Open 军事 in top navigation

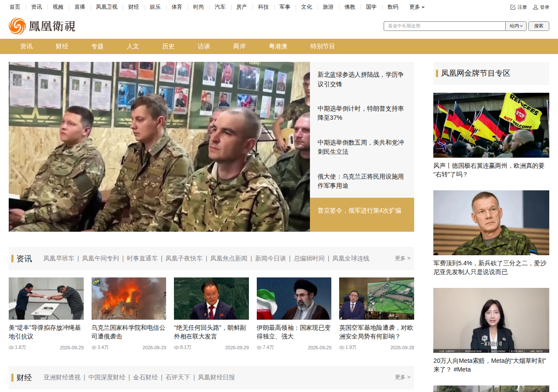click(x=285, y=7)
